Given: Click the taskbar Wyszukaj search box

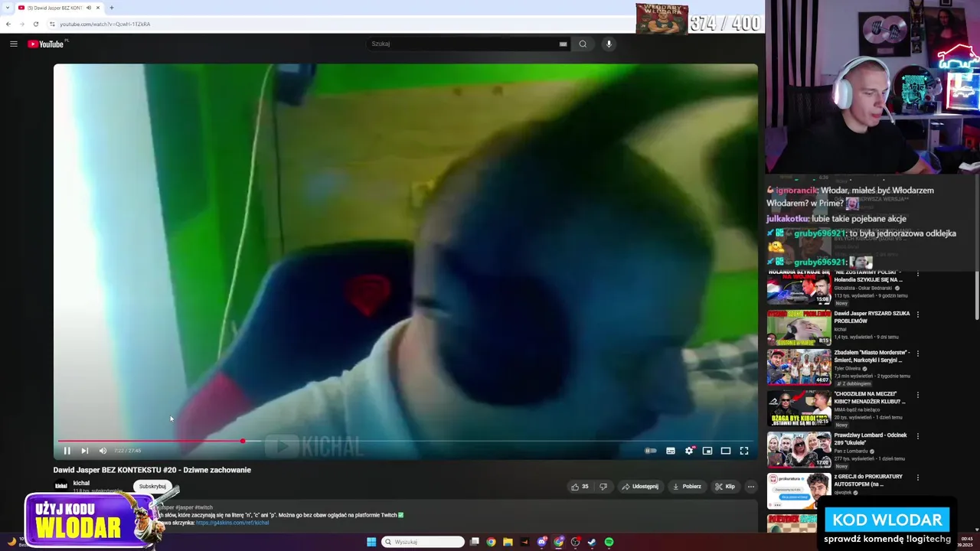Looking at the screenshot, I should pyautogui.click(x=423, y=542).
